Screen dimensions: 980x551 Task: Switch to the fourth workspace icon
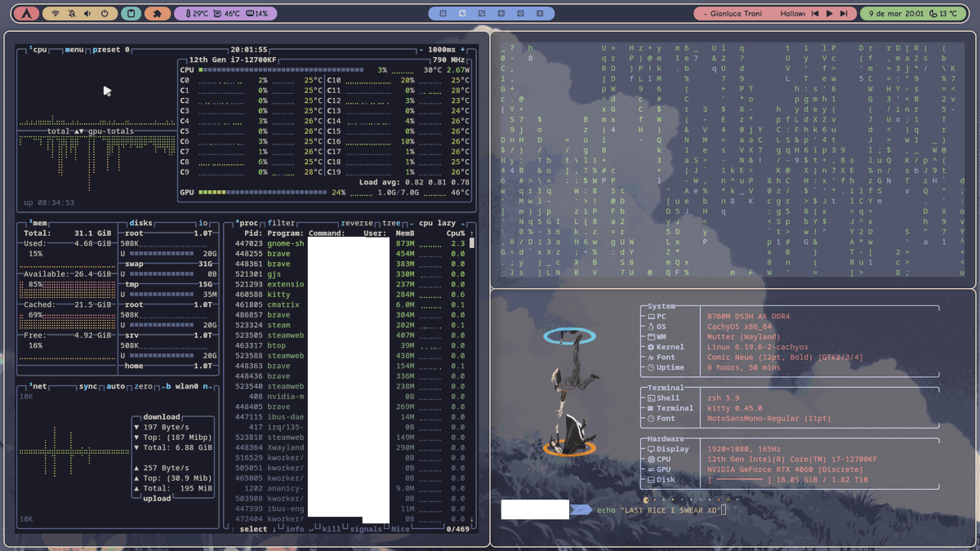(501, 14)
